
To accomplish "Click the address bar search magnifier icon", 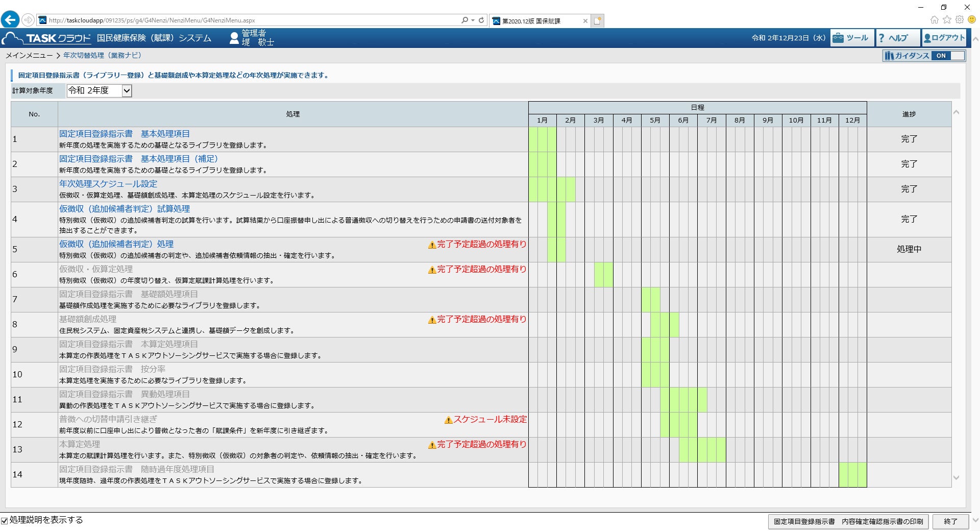I will tap(464, 20).
